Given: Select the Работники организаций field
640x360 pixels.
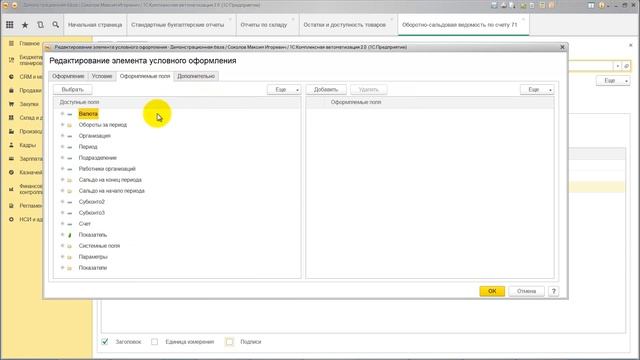Looking at the screenshot, I should pos(107,169).
